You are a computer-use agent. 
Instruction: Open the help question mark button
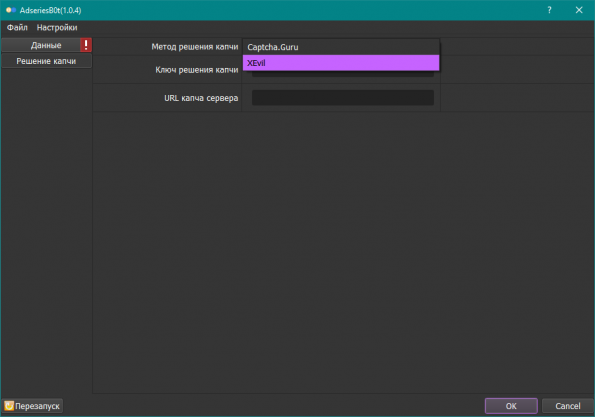coord(549,10)
